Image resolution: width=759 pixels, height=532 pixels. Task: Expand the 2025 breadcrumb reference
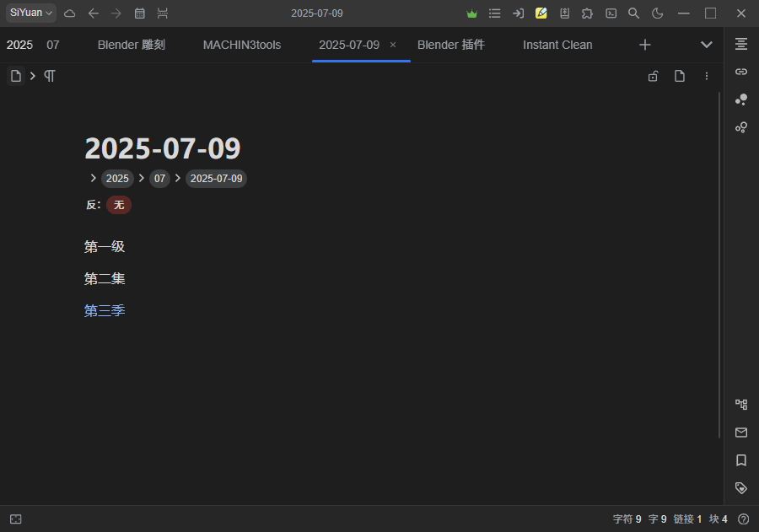pos(117,178)
